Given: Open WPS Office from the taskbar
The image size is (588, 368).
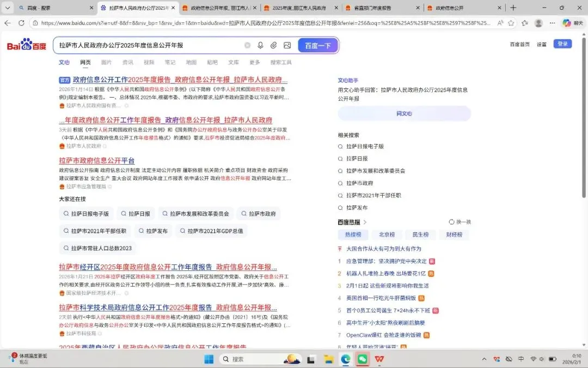Looking at the screenshot, I should pos(379,359).
